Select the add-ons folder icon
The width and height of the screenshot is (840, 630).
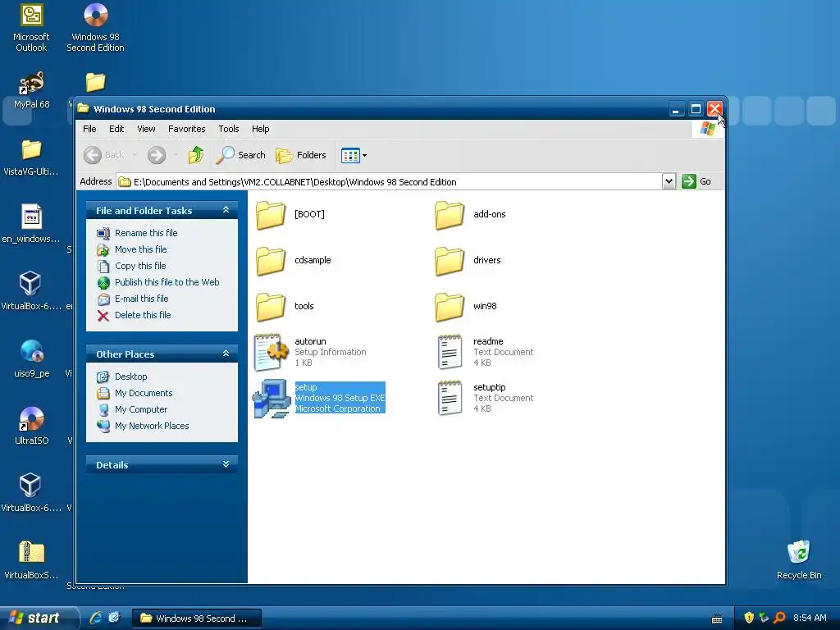click(449, 215)
